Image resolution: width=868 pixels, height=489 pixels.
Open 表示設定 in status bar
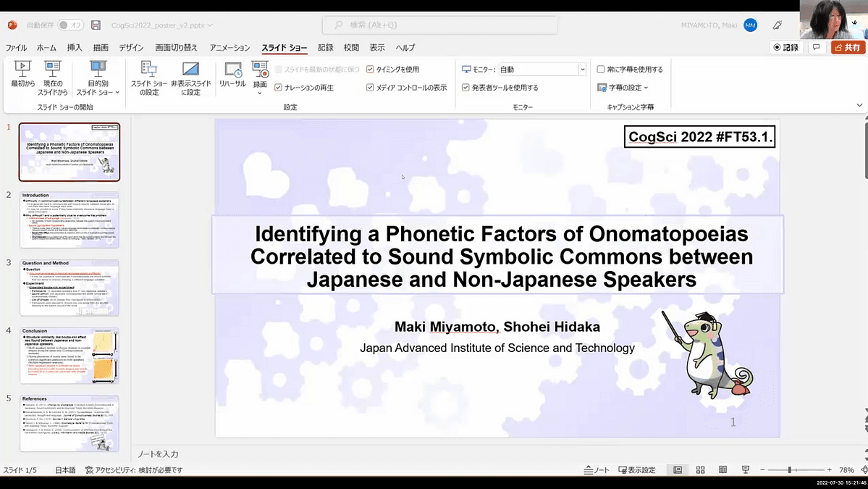point(636,470)
